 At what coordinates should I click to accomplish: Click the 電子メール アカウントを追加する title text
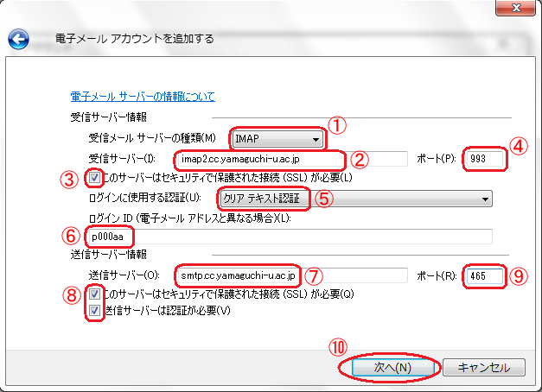coord(135,38)
